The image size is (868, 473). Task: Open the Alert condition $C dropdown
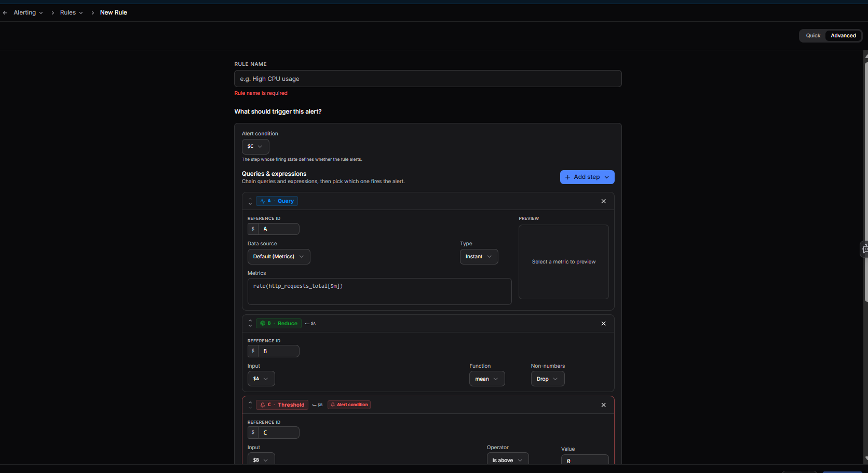[x=255, y=147]
